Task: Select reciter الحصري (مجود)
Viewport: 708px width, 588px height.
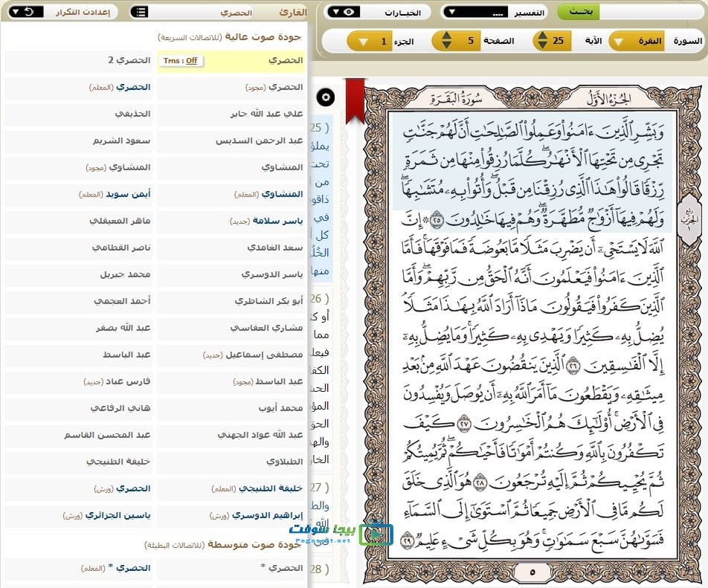Action: tap(231, 87)
